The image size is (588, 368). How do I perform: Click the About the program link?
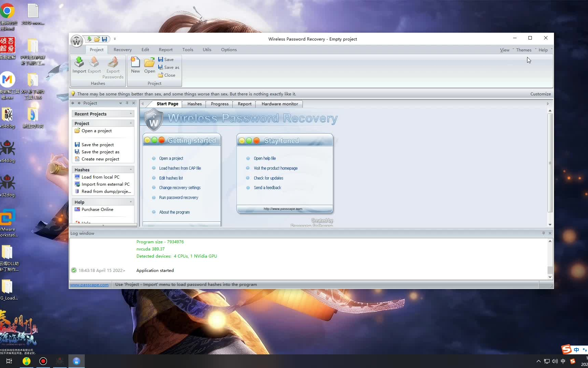click(174, 212)
